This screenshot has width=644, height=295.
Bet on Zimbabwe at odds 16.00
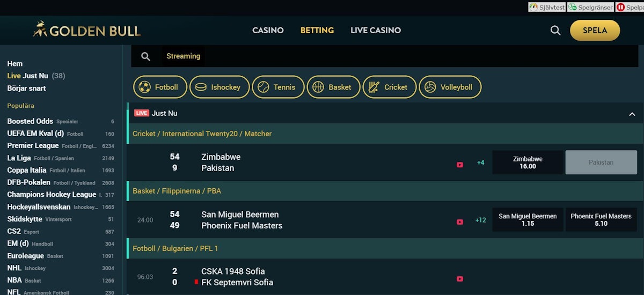click(x=528, y=163)
